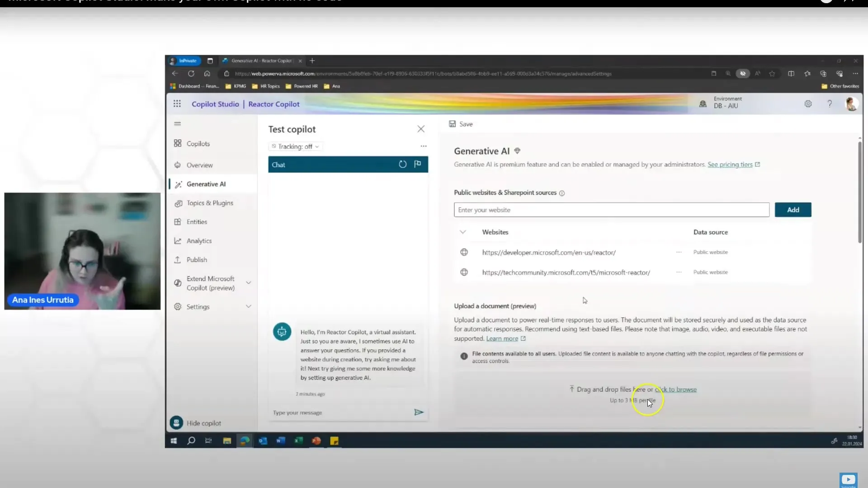Image resolution: width=868 pixels, height=488 pixels.
Task: Click the Generative AI menu item
Action: 205,183
